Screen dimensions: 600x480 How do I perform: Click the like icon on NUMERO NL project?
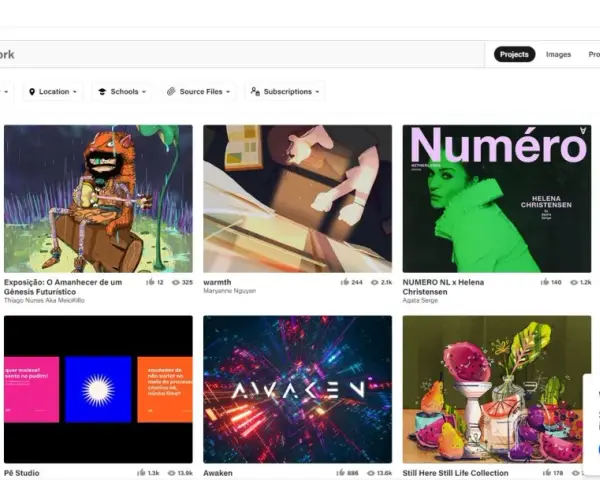point(545,282)
